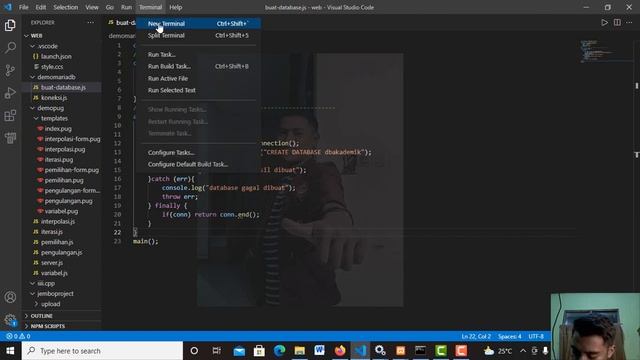Open Microsoft Edge on taskbar
The height and width of the screenshot is (360, 640).
coord(280,351)
